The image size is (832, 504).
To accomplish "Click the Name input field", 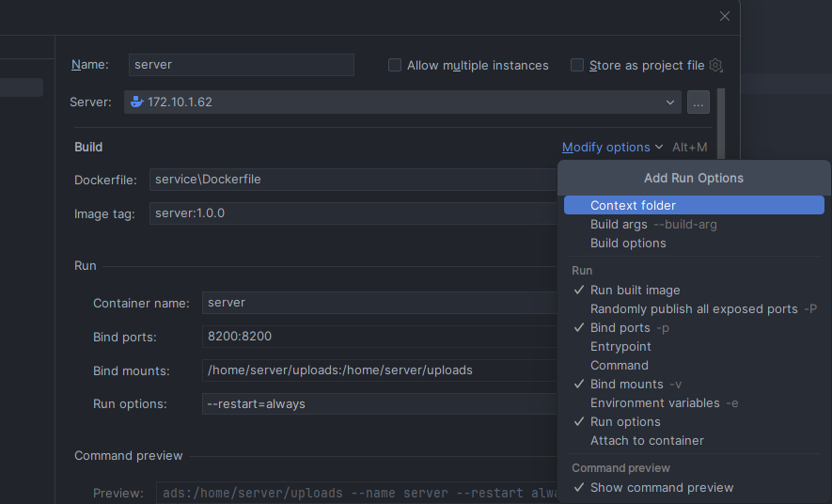I will tap(242, 65).
